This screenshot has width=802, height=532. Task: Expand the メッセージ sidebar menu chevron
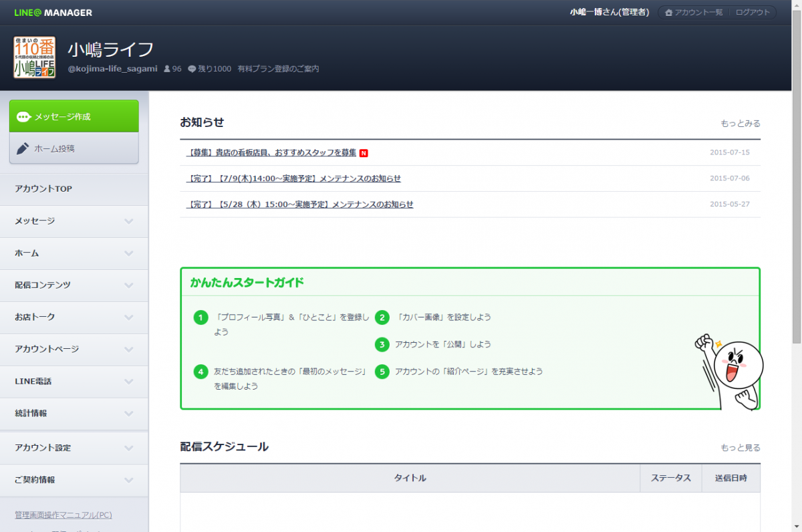[x=129, y=221]
